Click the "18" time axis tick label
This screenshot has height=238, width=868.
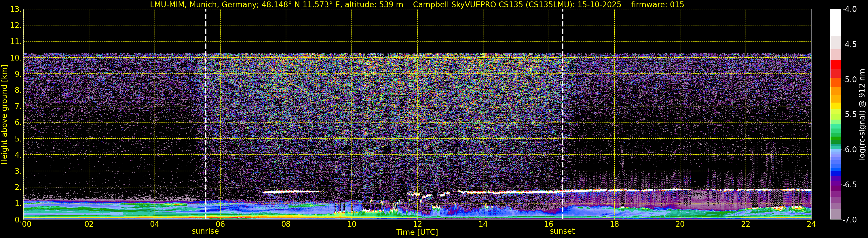pos(615,224)
